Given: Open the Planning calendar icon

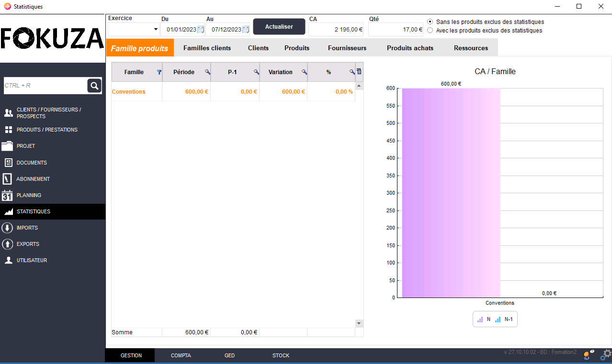Looking at the screenshot, I should point(7,195).
